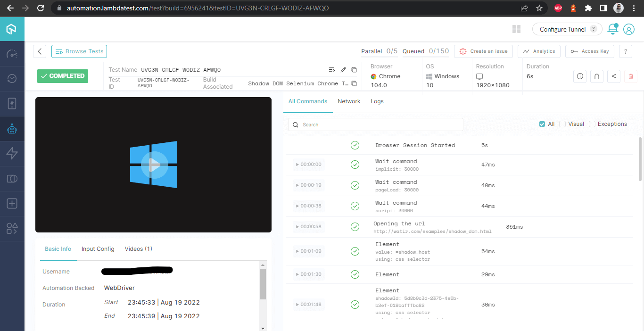644x331 pixels.
Task: Enable the Visual filter checkbox
Action: (562, 124)
